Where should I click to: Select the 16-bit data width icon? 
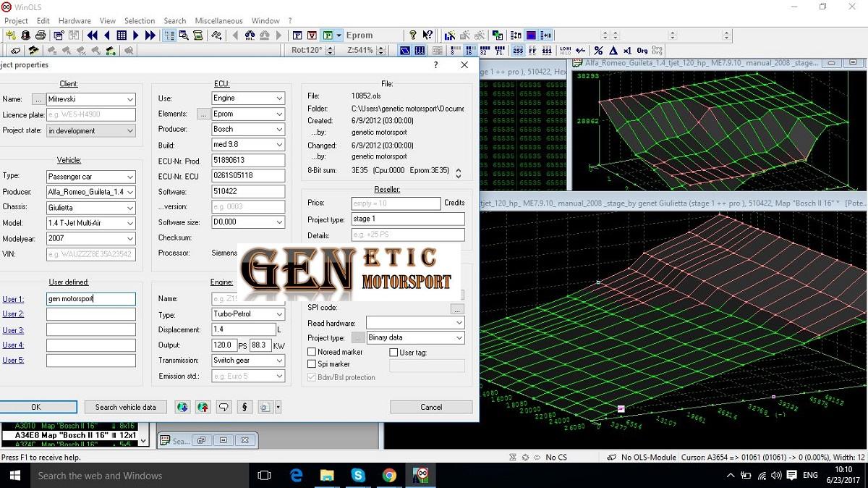tap(469, 51)
